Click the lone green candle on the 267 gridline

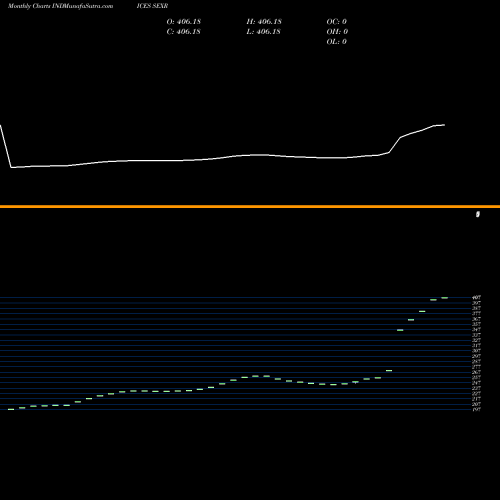(389, 370)
